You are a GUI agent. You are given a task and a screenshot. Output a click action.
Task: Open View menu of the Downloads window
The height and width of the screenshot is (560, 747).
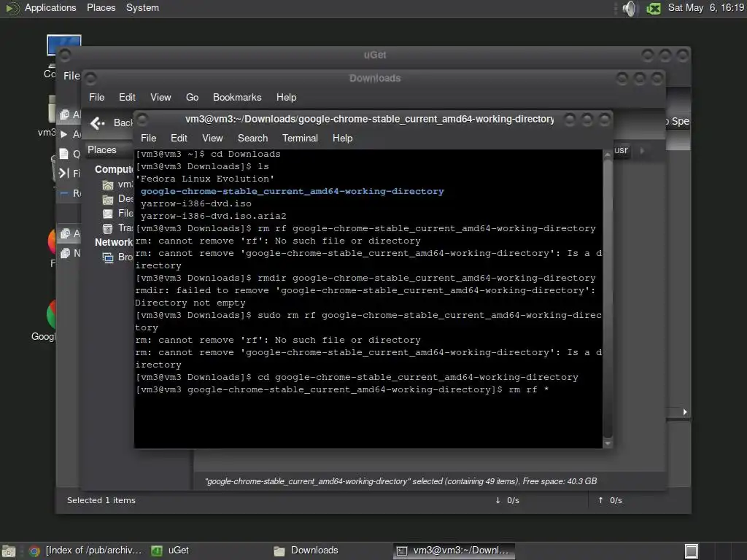[x=160, y=97]
